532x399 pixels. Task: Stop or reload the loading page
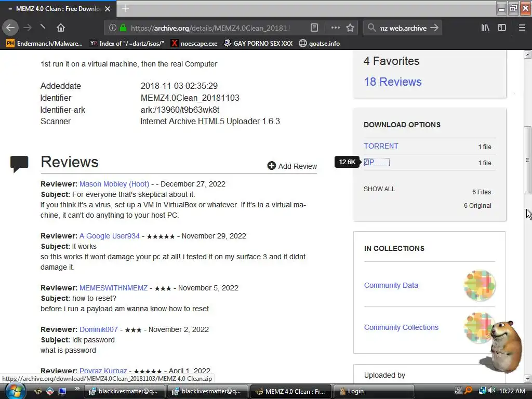pyautogui.click(x=43, y=27)
